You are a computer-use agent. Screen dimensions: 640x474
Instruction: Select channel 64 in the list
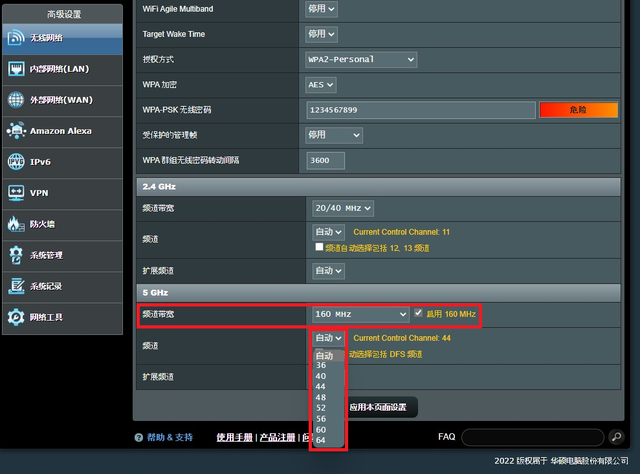pos(328,440)
